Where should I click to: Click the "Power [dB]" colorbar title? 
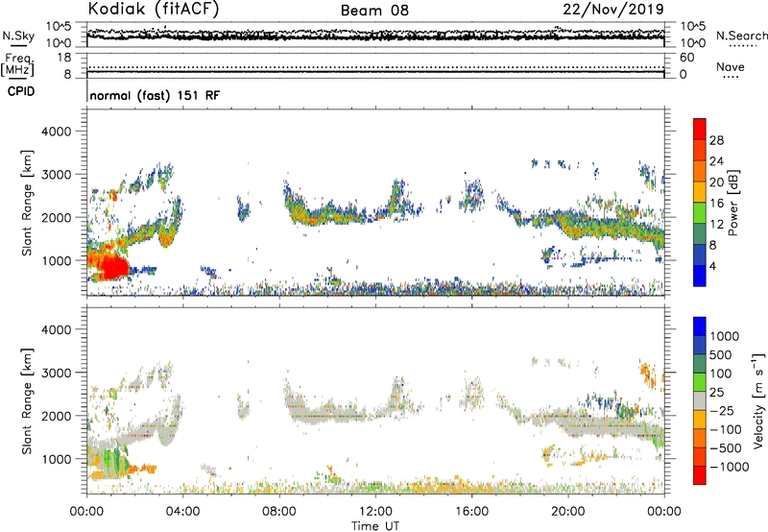click(732, 203)
